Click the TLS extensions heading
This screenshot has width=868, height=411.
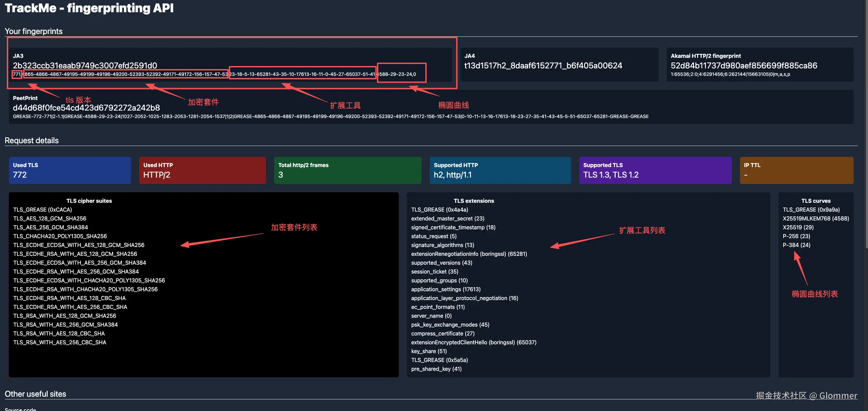coord(473,201)
